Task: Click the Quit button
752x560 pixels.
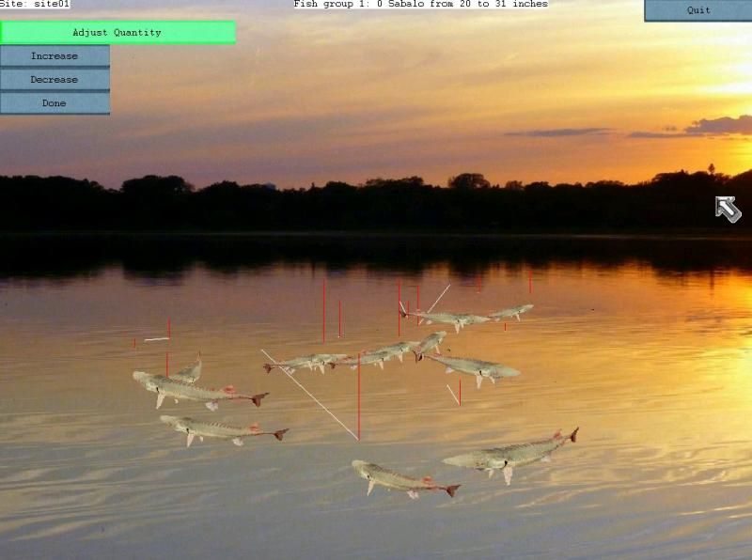Action: (698, 10)
